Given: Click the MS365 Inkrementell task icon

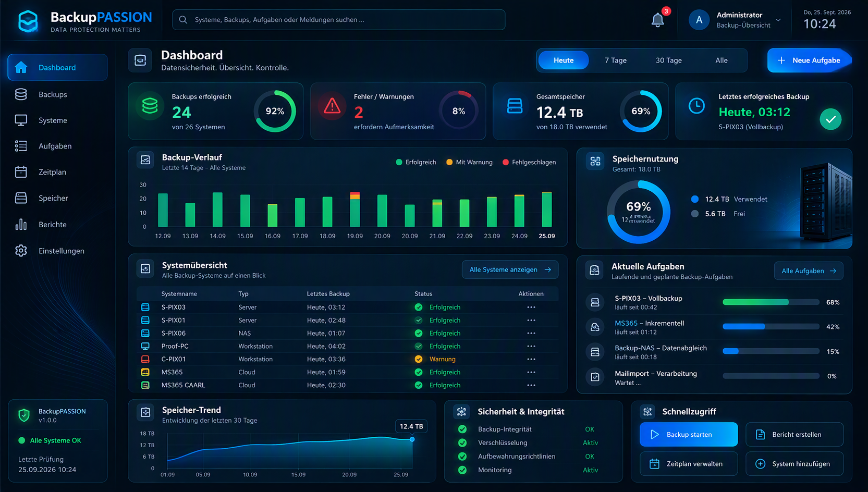Looking at the screenshot, I should 595,327.
